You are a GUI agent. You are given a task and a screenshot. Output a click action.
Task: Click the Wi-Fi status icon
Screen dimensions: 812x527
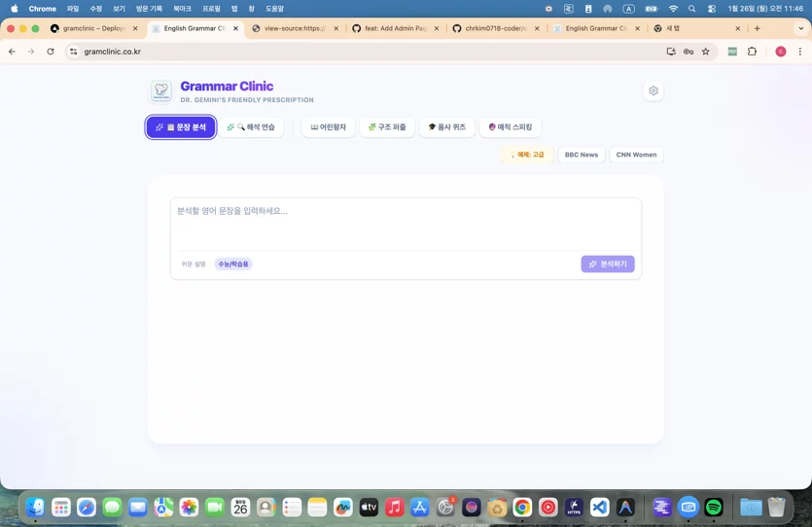coord(673,9)
